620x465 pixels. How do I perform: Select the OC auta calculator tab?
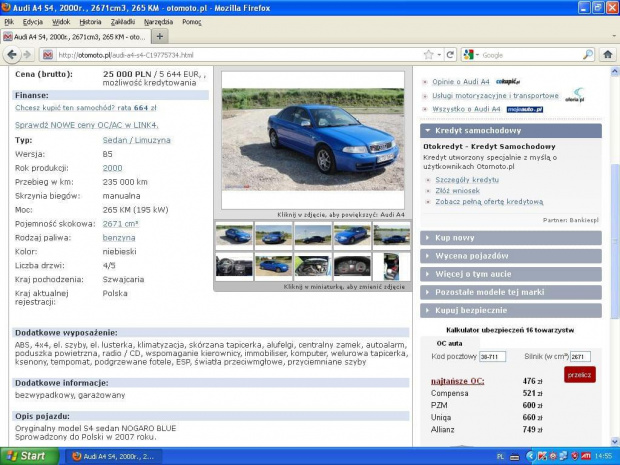tap(450, 343)
